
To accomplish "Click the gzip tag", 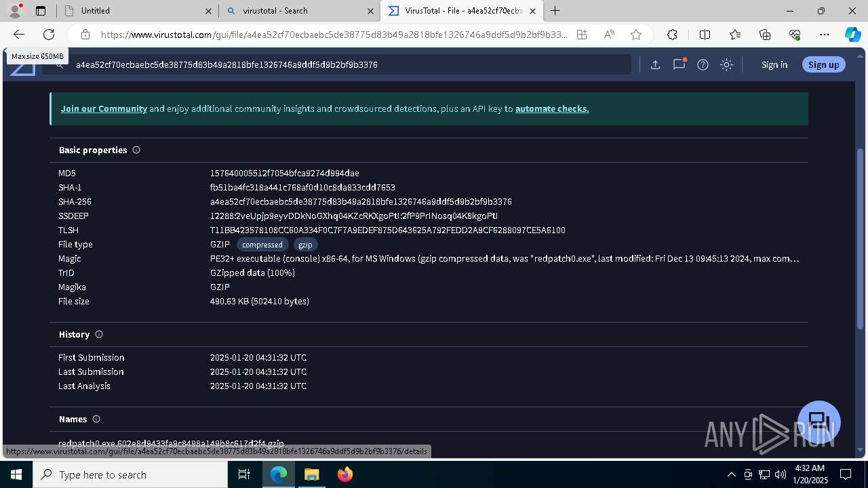I will tap(306, 245).
